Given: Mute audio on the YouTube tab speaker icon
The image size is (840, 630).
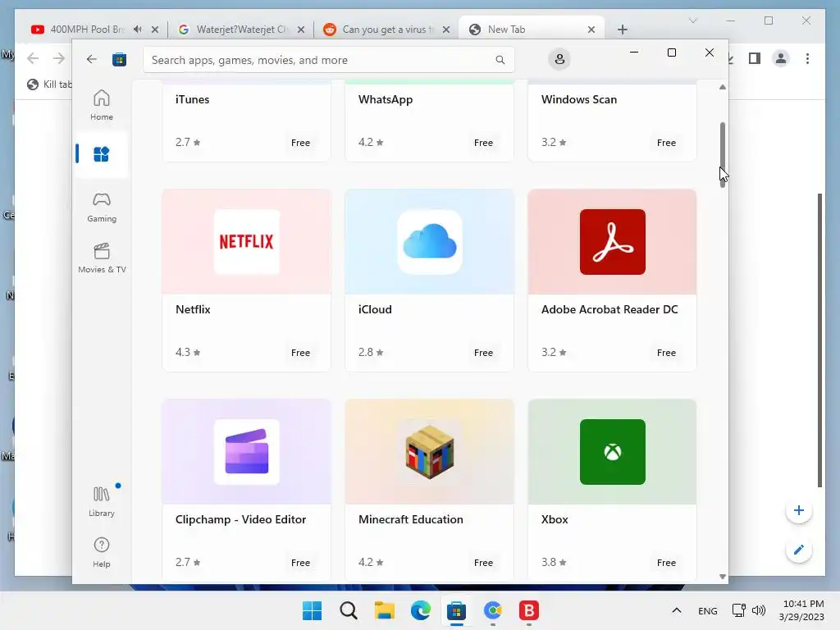Looking at the screenshot, I should tap(138, 30).
